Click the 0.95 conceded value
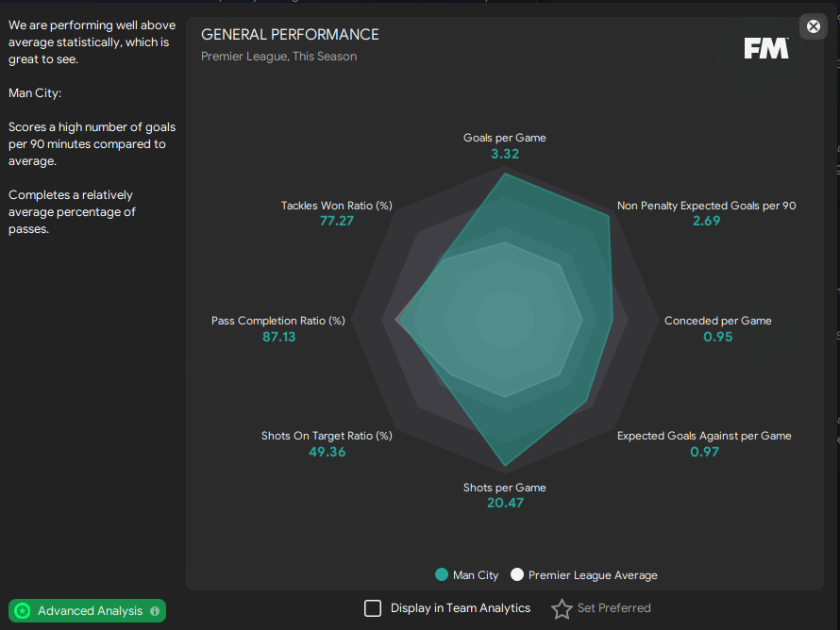Image resolution: width=840 pixels, height=630 pixels. (x=718, y=337)
